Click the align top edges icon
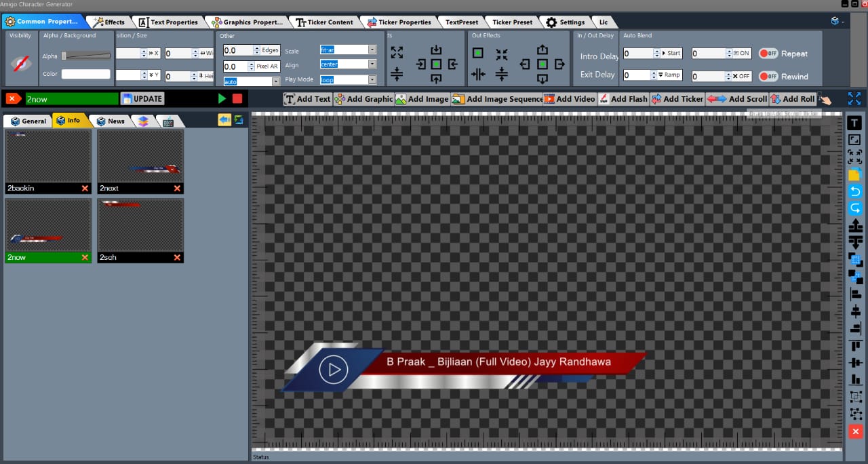 (x=855, y=345)
